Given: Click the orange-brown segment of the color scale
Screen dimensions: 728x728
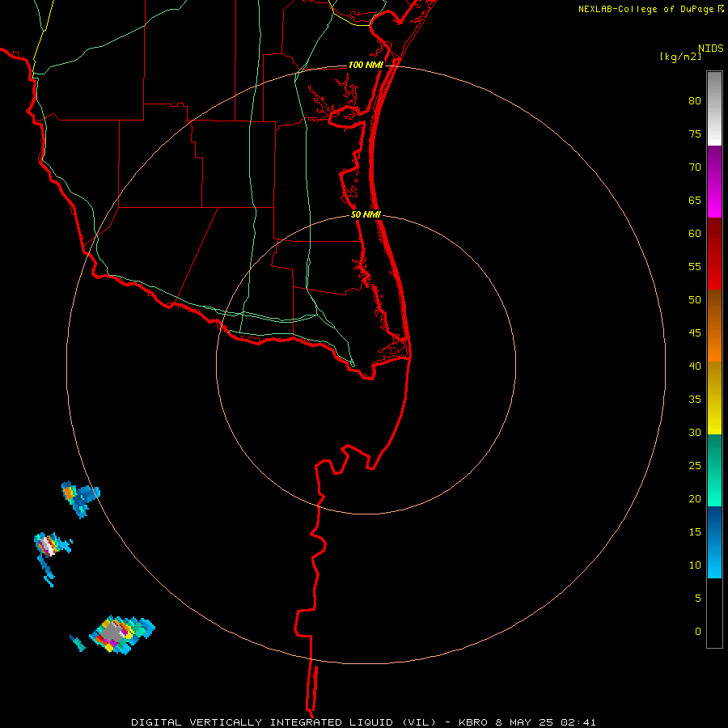Looking at the screenshot, I should click(714, 325).
